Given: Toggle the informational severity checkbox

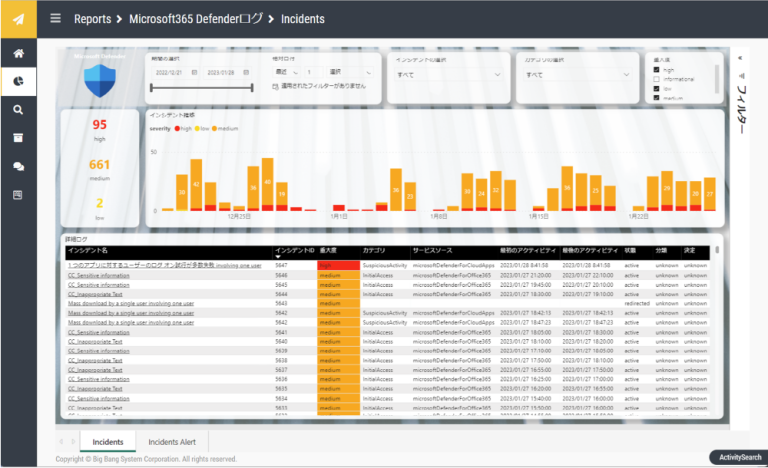Looking at the screenshot, I should pos(655,78).
